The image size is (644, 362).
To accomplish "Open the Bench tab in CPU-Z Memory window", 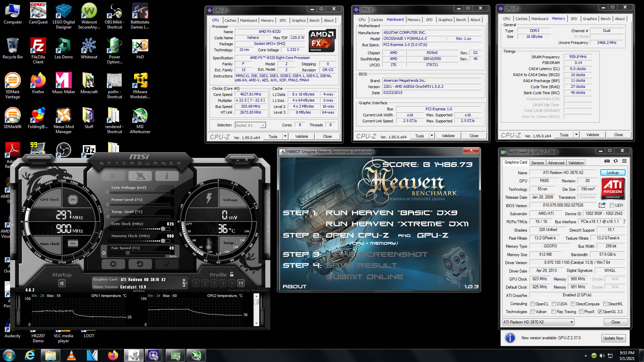I will [605, 19].
